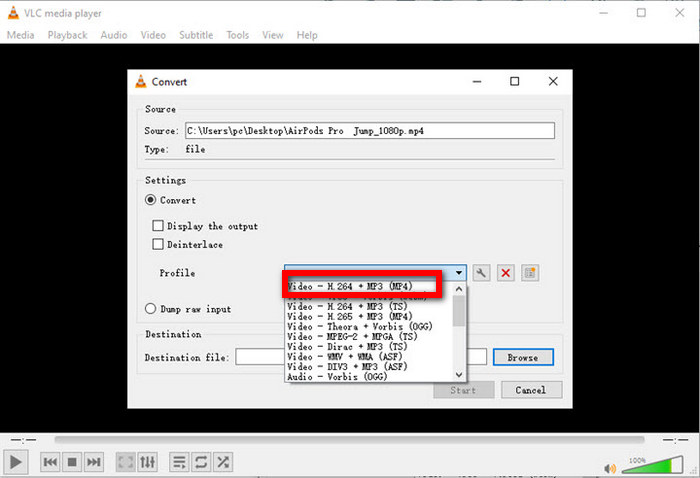Image resolution: width=700 pixels, height=478 pixels.
Task: Maximize the Convert dialog
Action: 515,81
